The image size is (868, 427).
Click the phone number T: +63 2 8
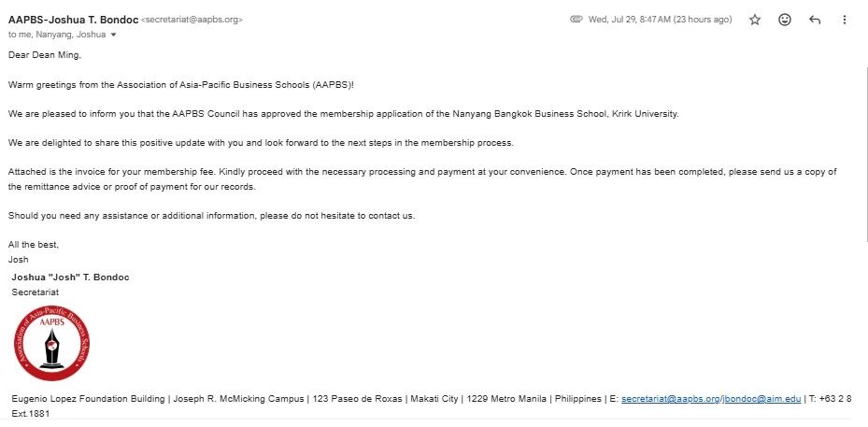tap(830, 399)
